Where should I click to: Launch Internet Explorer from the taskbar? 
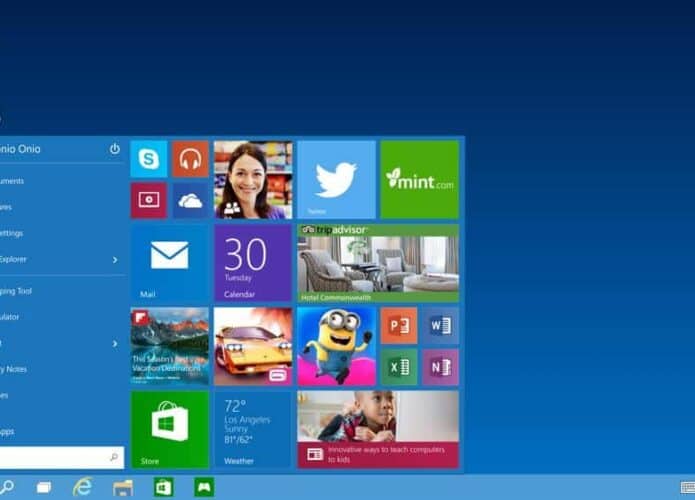tap(82, 487)
